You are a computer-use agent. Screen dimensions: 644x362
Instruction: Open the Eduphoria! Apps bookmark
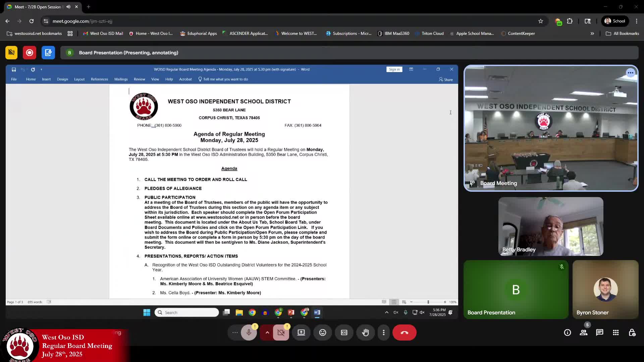tap(199, 34)
